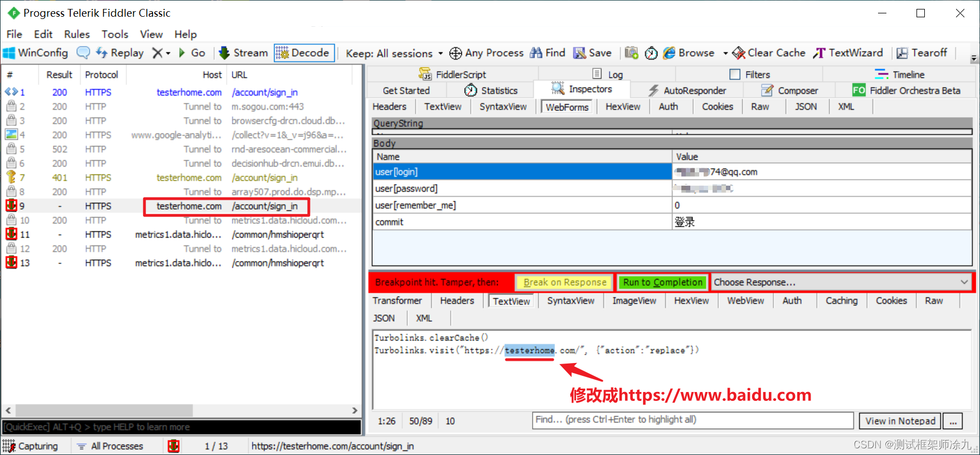Open the Statistics tab

pos(491,90)
